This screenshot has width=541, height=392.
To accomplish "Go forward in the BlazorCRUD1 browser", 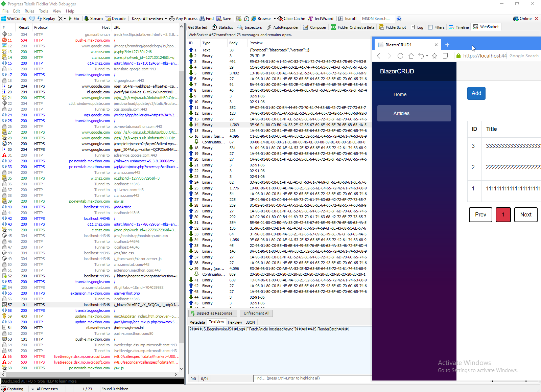I will click(x=390, y=56).
